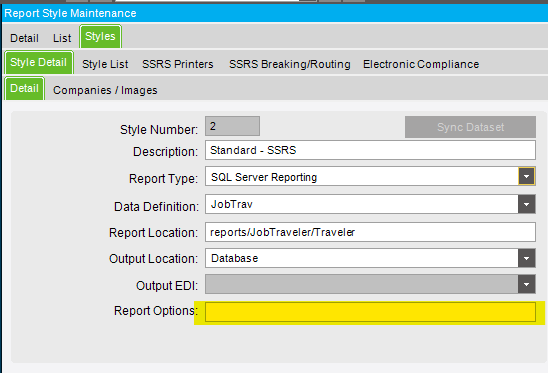Select the green Detail sub-tab
The height and width of the screenshot is (373, 548).
(24, 88)
